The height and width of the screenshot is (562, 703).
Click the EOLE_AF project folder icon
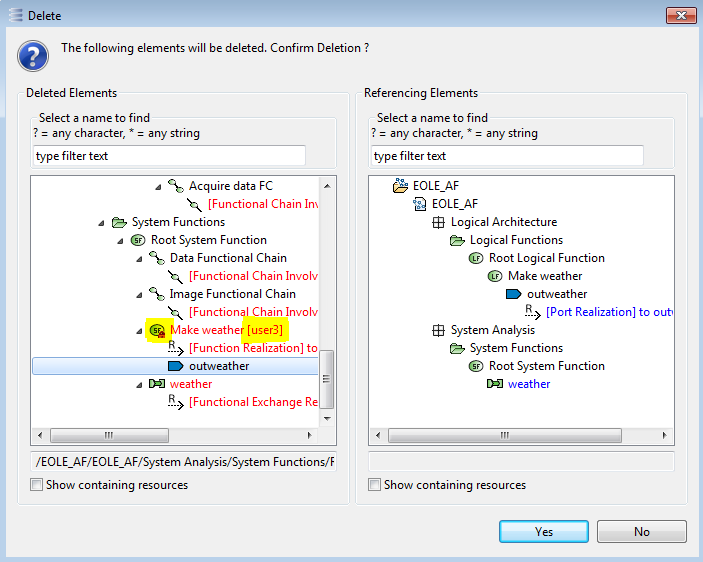(400, 186)
